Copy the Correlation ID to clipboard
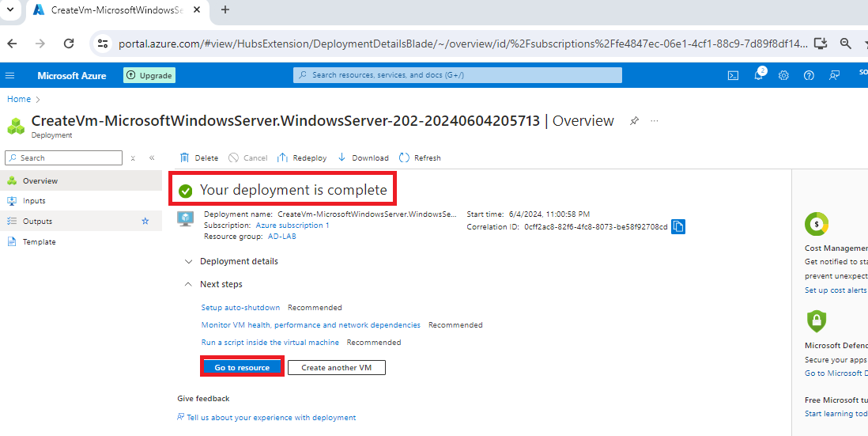 678,226
